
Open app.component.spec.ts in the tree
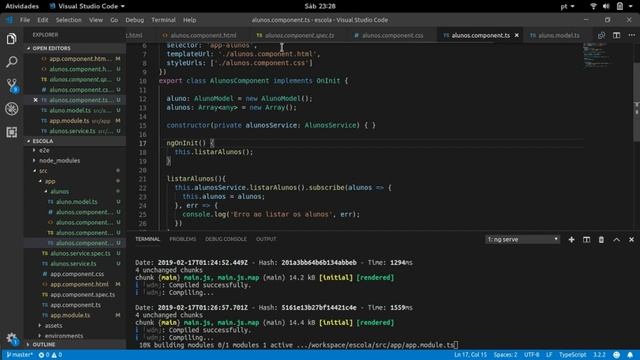(x=75, y=294)
